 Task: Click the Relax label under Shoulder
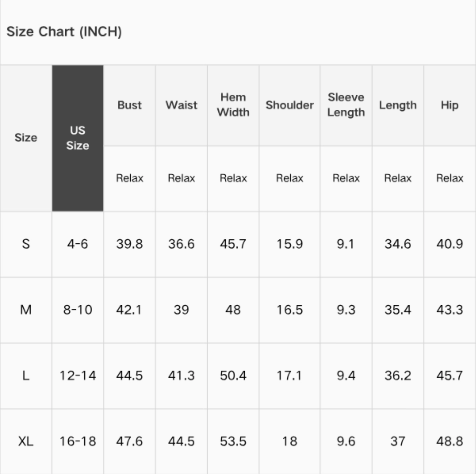pos(290,178)
